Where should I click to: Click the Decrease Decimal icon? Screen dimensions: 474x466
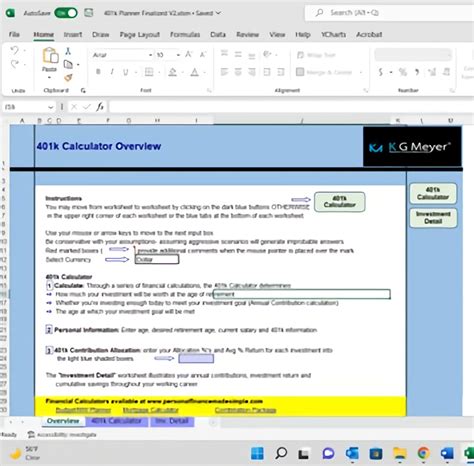coord(446,72)
